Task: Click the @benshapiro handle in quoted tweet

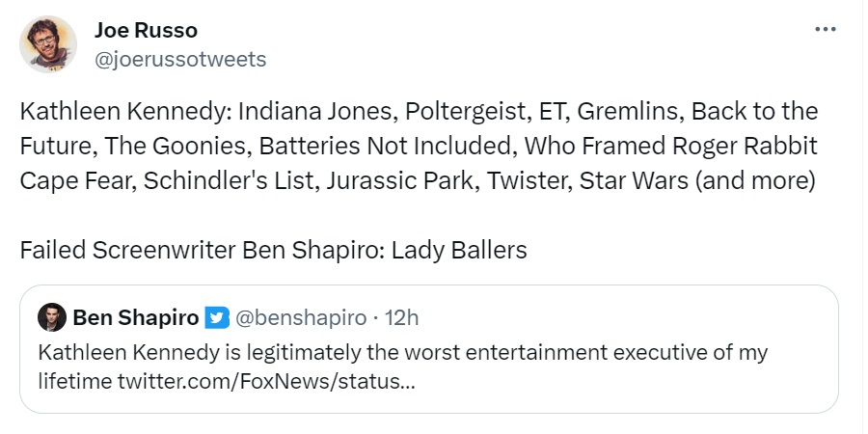Action: [x=301, y=317]
